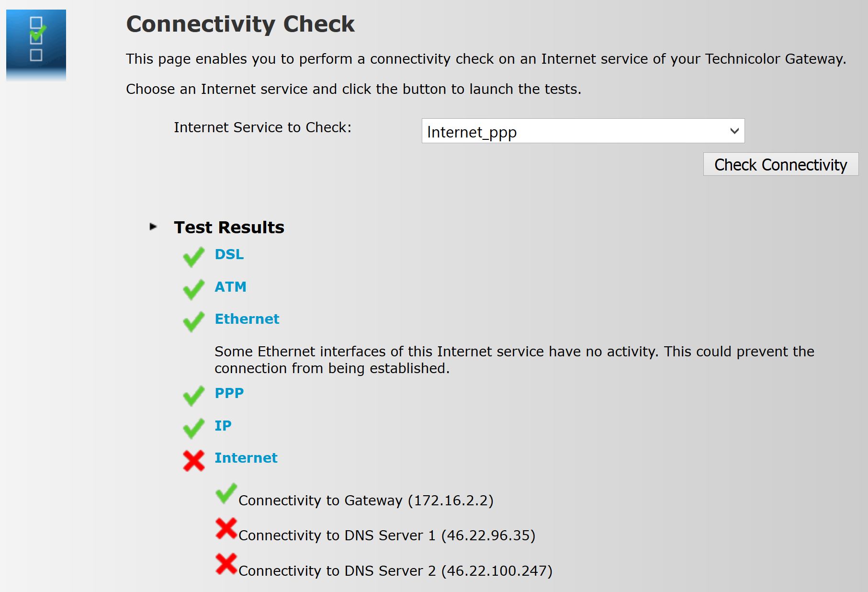Open the DSL test details link
Image resolution: width=868 pixels, height=592 pixels.
[x=229, y=254]
